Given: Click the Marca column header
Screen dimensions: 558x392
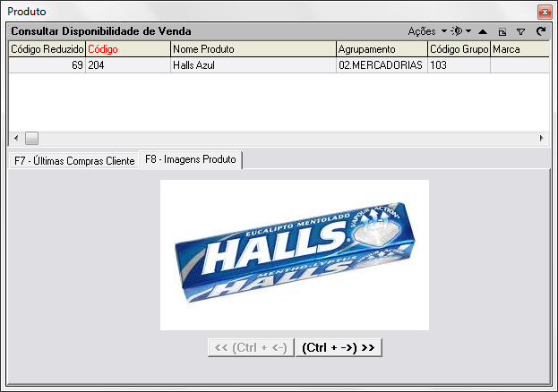Looking at the screenshot, I should [519, 49].
